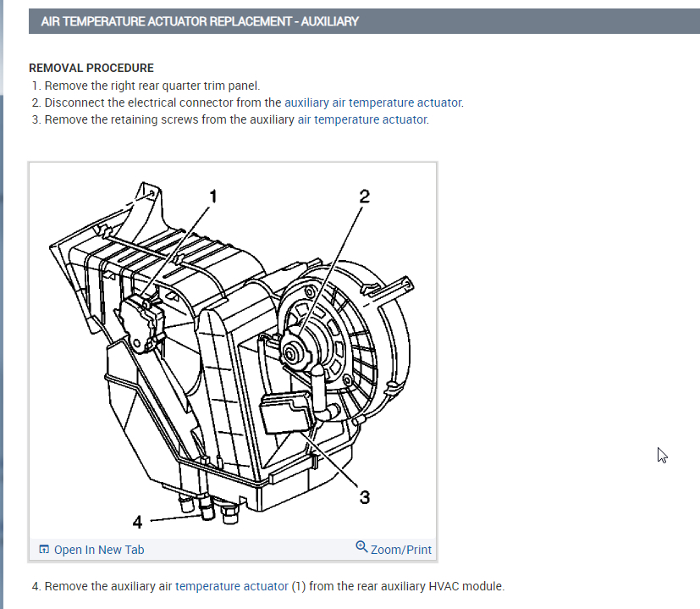Screen dimensions: 700x609
Task: Open diagram via 'Open In New Tab' link
Action: click(x=99, y=550)
